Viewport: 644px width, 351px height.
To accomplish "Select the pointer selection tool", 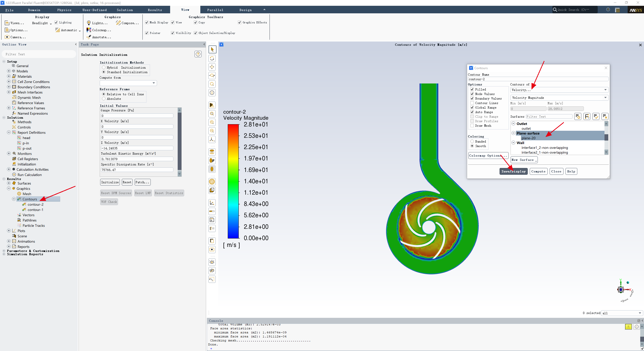I will [212, 50].
